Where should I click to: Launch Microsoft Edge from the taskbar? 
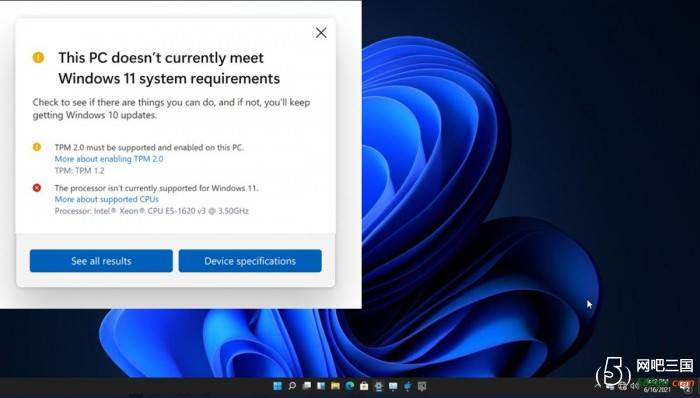pyautogui.click(x=350, y=386)
